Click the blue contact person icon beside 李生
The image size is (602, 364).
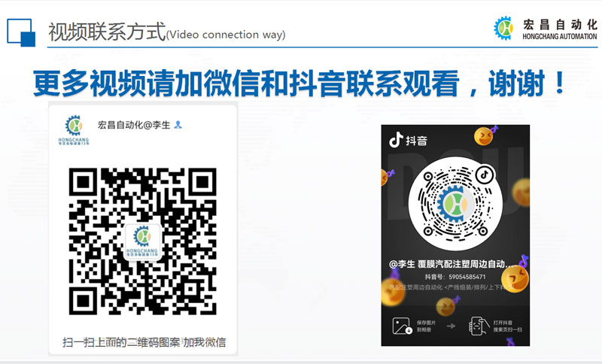click(178, 125)
